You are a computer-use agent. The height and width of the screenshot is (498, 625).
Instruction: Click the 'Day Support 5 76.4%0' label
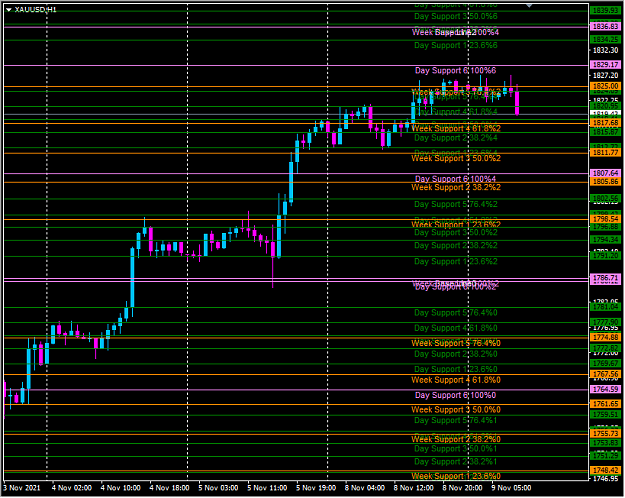(456, 313)
